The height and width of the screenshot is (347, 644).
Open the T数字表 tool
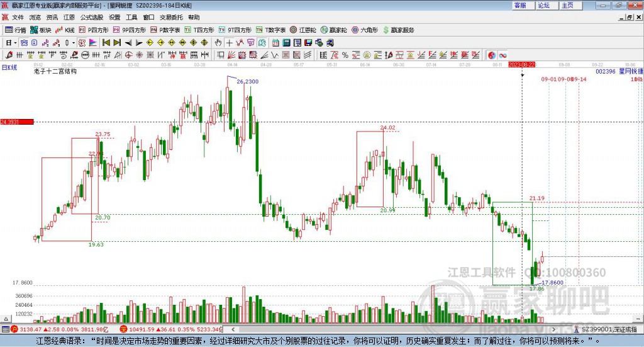point(270,30)
